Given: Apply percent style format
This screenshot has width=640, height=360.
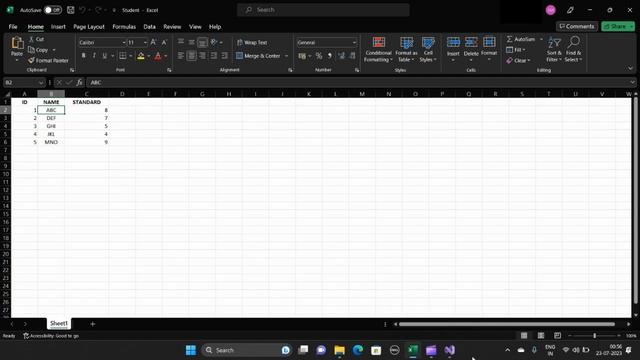Looking at the screenshot, I should pyautogui.click(x=319, y=56).
